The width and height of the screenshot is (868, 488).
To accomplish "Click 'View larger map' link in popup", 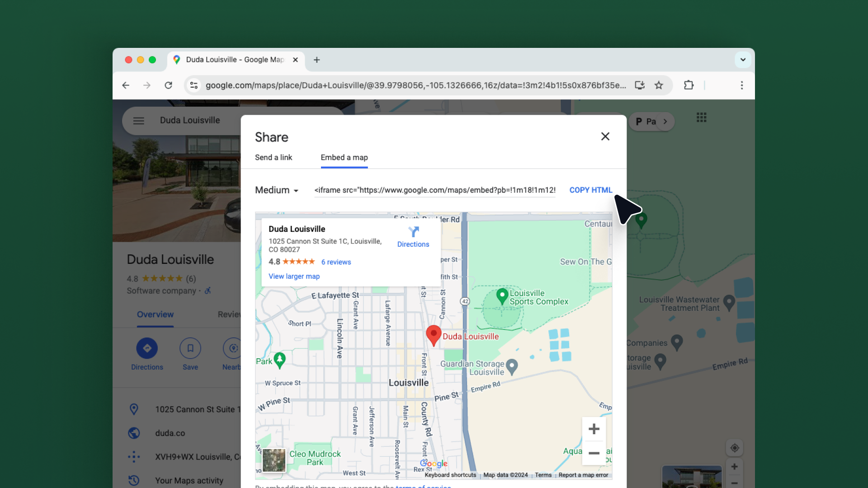I will (x=294, y=276).
